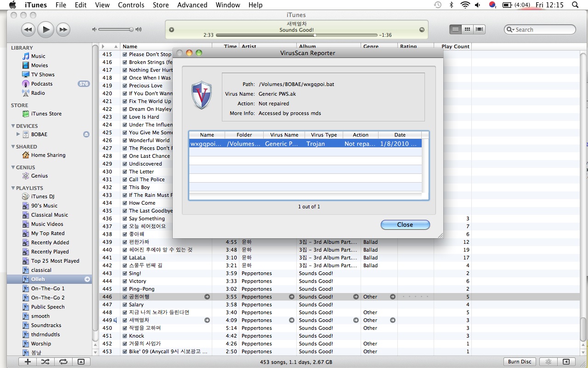Uncheck the song "Victory"
Viewport: 588px width, 368px height.
pos(124,281)
